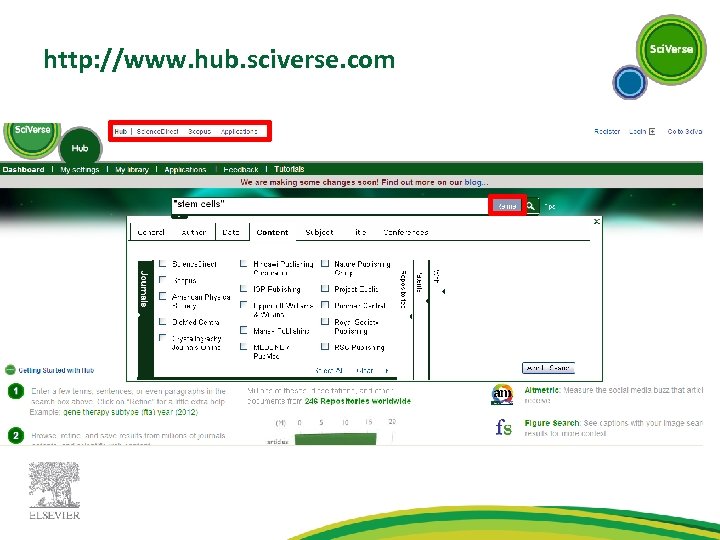Tick the Crystallography Journals Online checkbox

pos(162,338)
